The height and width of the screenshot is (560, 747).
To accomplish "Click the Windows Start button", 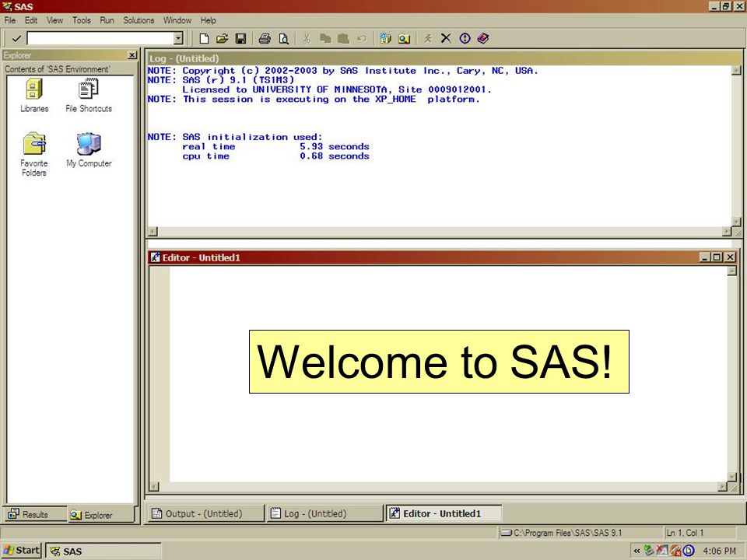I will click(x=22, y=551).
